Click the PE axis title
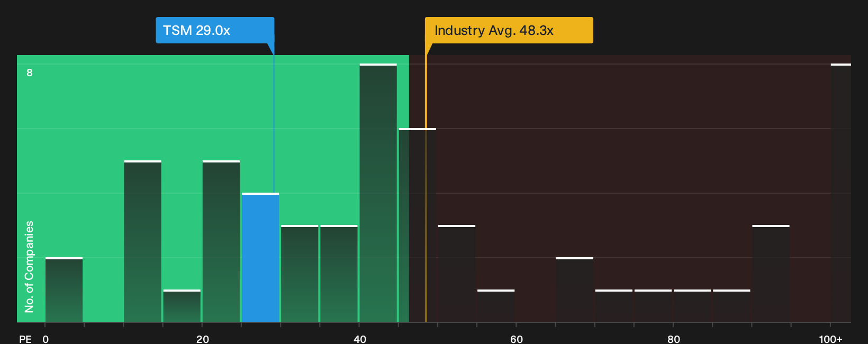The width and height of the screenshot is (868, 344). click(25, 339)
